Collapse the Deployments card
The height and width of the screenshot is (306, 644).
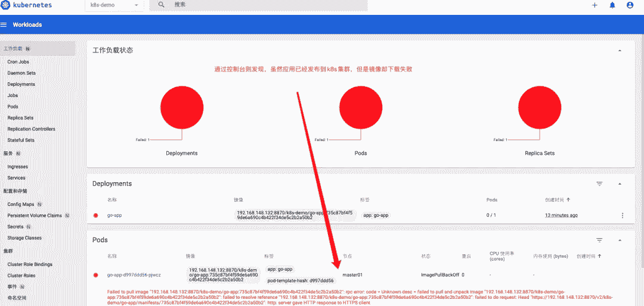(x=620, y=184)
